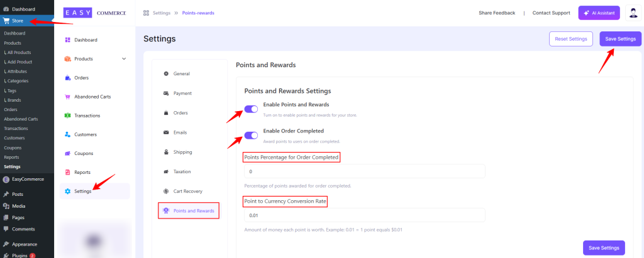Open Attributes in WordPress submenu
644x258 pixels.
[16, 72]
